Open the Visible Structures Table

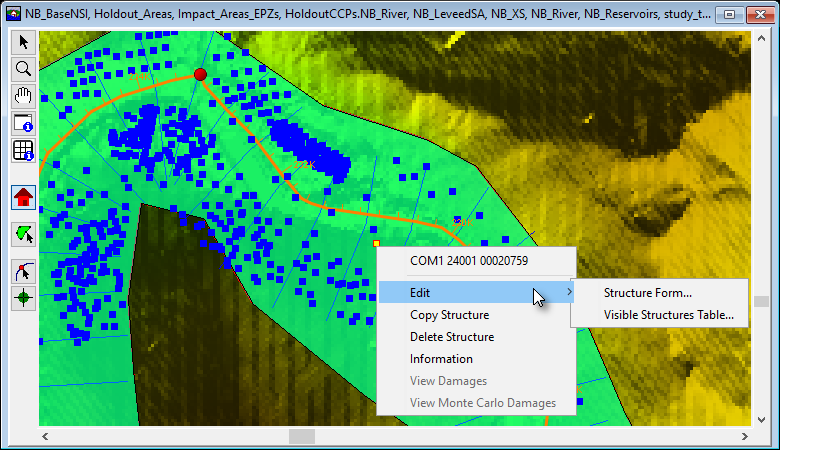tap(668, 315)
